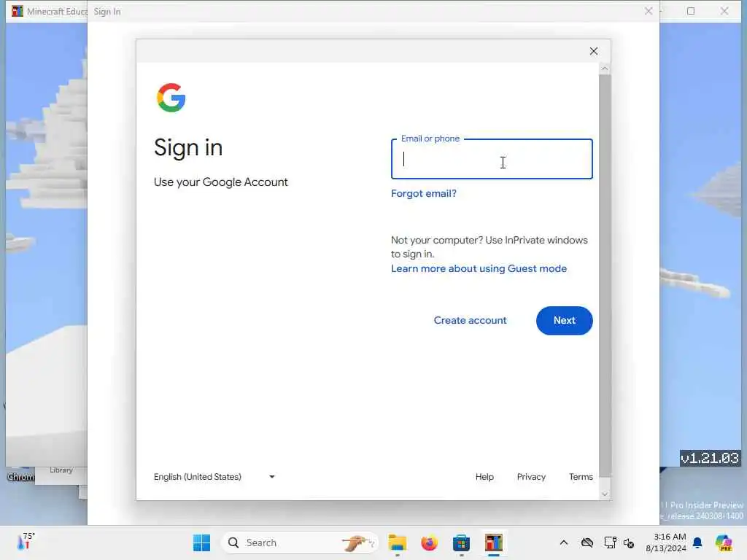Expand the English (United States) language dropdown
747x560 pixels.
tap(214, 477)
